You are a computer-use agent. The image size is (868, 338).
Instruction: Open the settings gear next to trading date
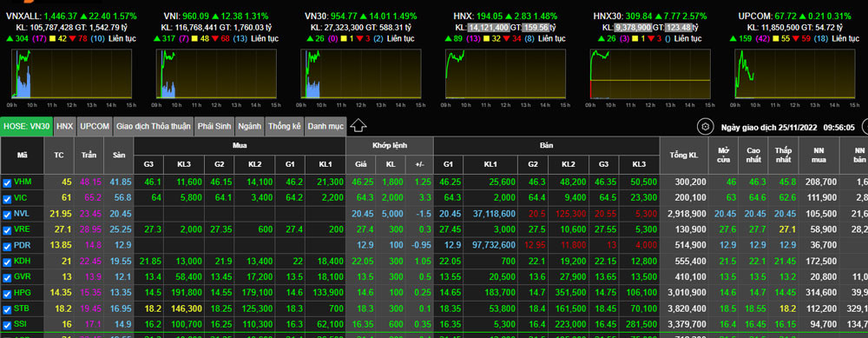705,127
